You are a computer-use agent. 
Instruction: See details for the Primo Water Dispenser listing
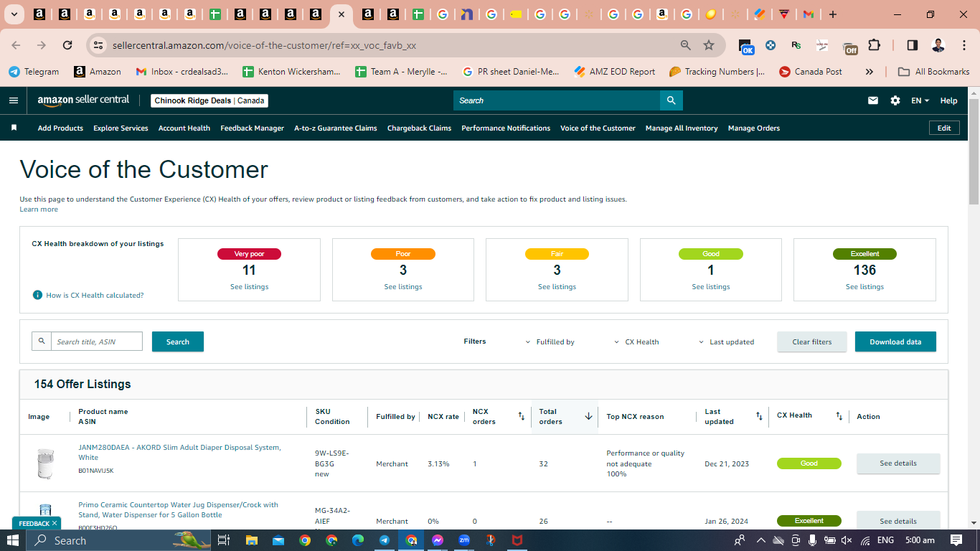[x=898, y=521]
